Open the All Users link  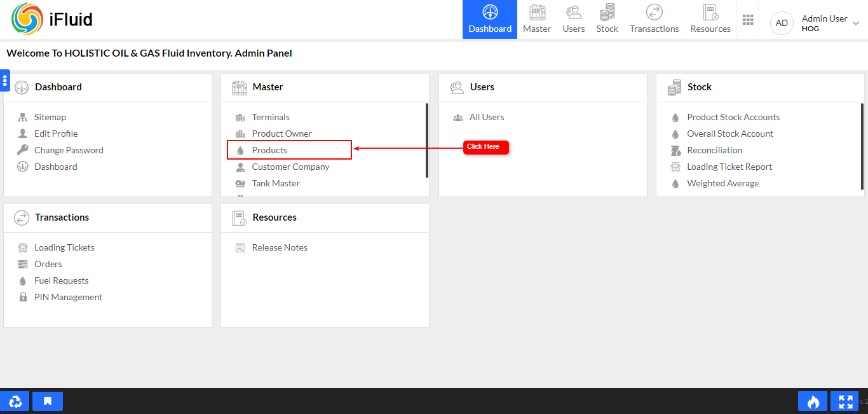(x=487, y=117)
